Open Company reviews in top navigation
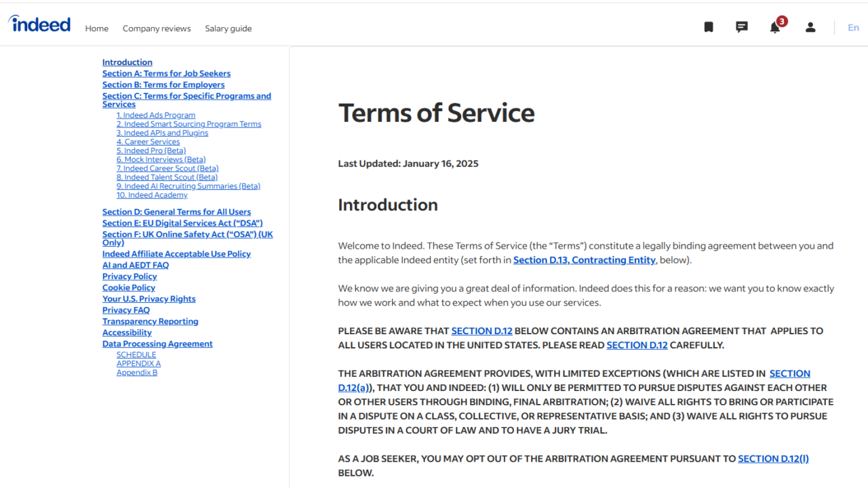 click(x=157, y=28)
